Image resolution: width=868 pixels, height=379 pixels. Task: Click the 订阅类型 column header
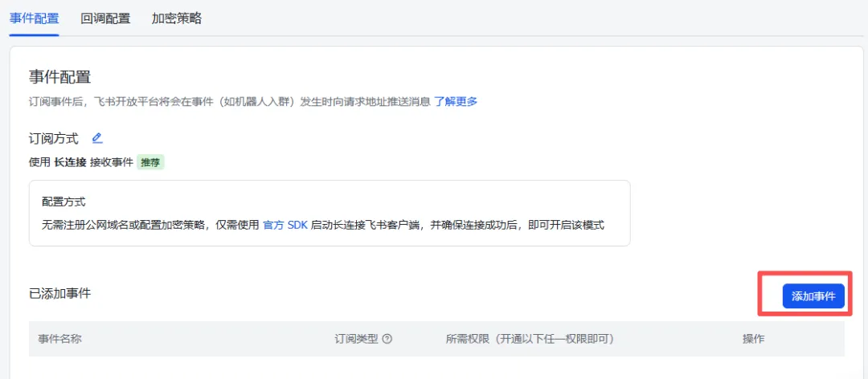pyautogui.click(x=357, y=339)
